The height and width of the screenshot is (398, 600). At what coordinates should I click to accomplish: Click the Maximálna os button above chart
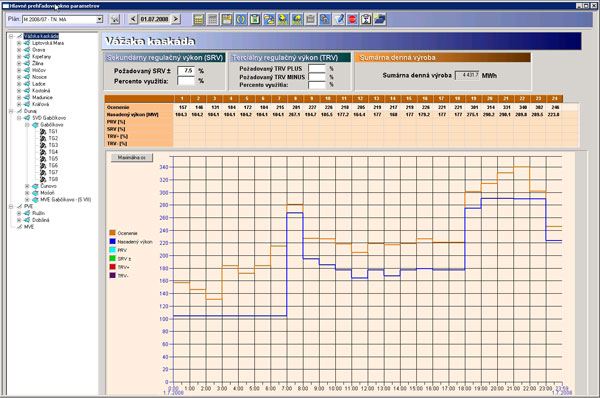pyautogui.click(x=132, y=158)
